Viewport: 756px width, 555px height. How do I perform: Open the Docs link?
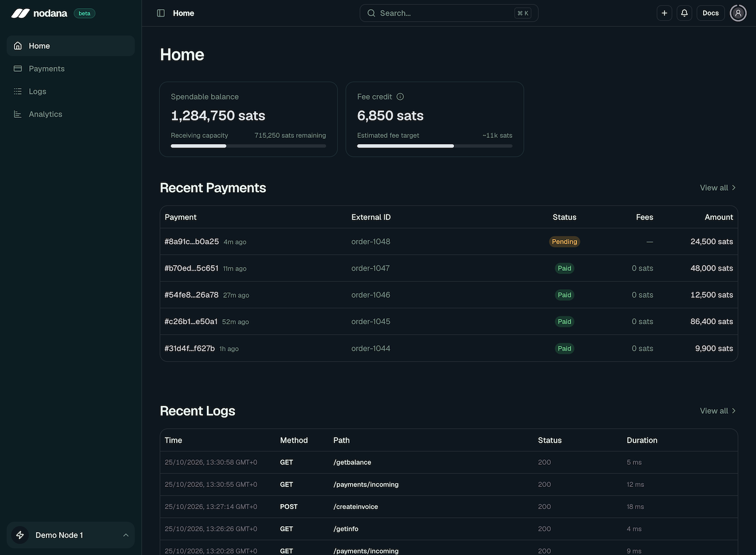711,13
